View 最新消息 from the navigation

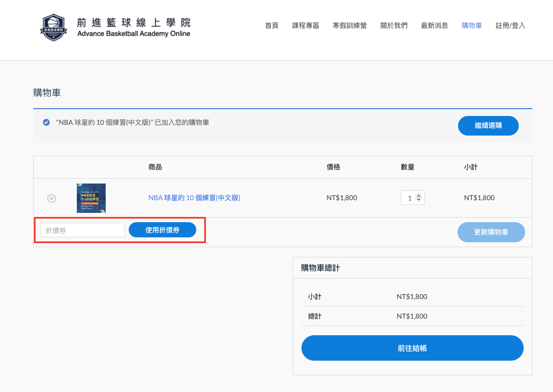coord(434,25)
